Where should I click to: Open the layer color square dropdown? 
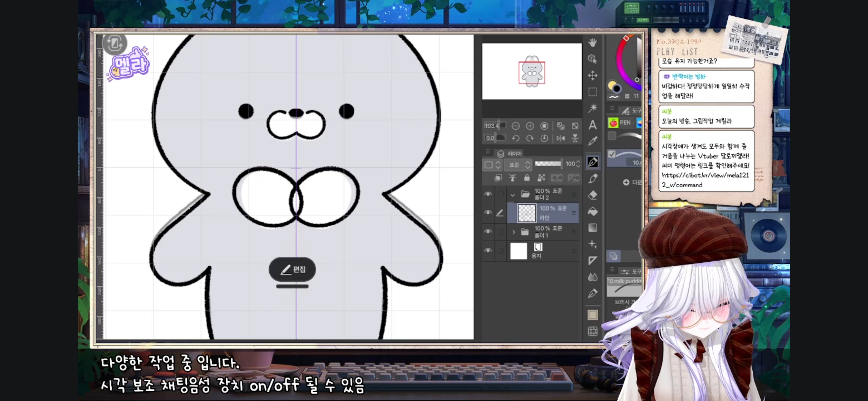click(x=493, y=165)
